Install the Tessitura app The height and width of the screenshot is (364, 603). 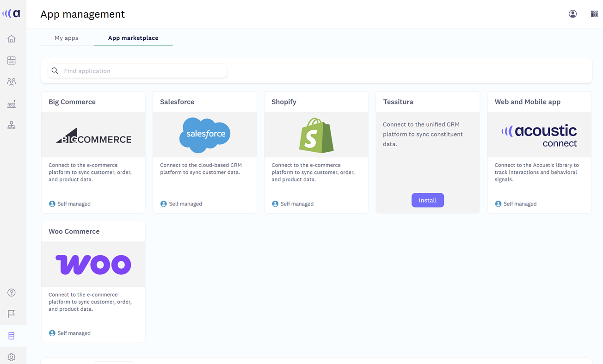(x=427, y=200)
